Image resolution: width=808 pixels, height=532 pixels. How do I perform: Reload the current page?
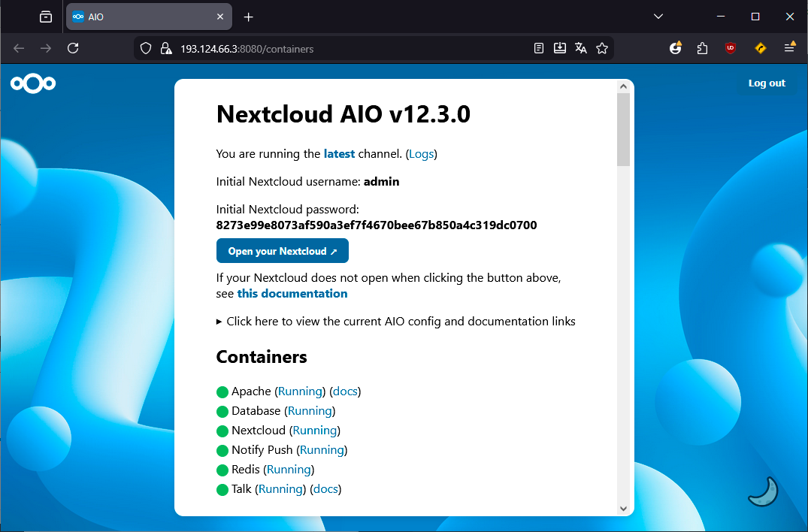[x=72, y=47]
